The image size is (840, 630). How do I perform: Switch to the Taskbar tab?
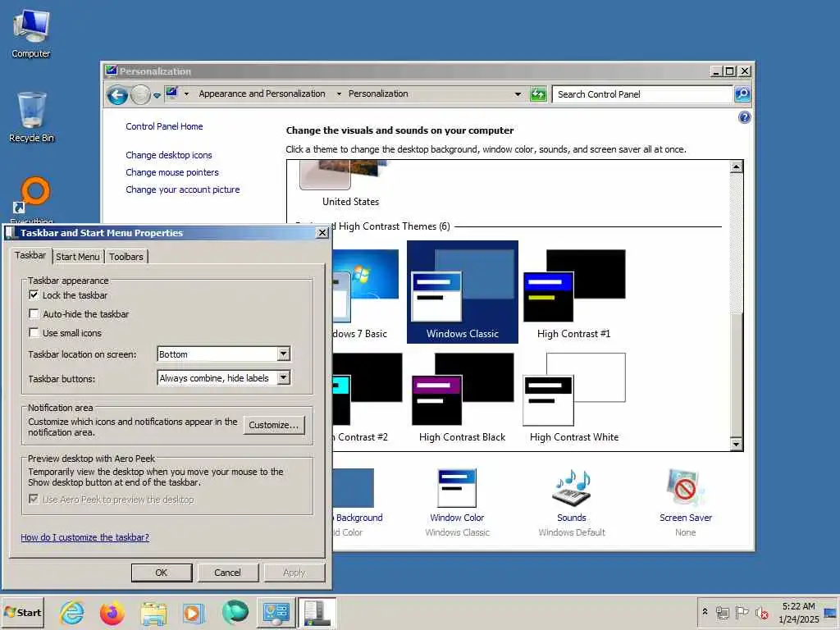pyautogui.click(x=30, y=256)
